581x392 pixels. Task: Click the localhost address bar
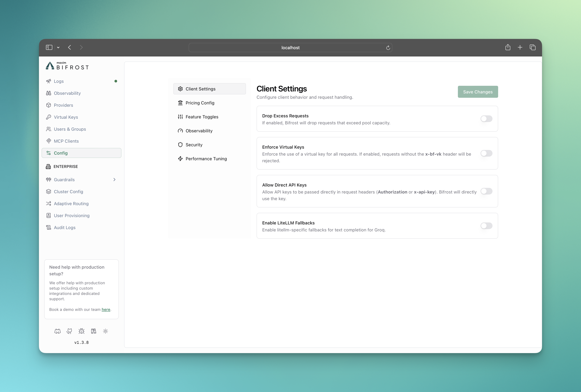coord(290,48)
